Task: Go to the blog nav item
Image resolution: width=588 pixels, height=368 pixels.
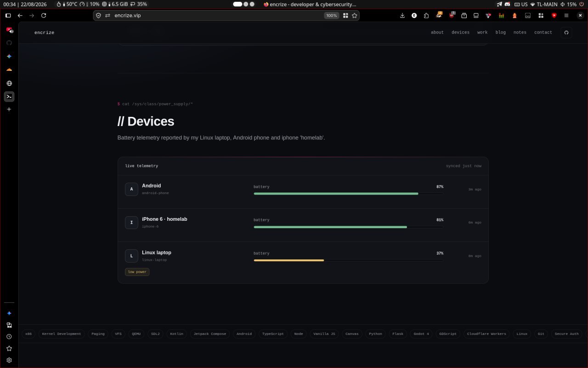Action: (501, 32)
